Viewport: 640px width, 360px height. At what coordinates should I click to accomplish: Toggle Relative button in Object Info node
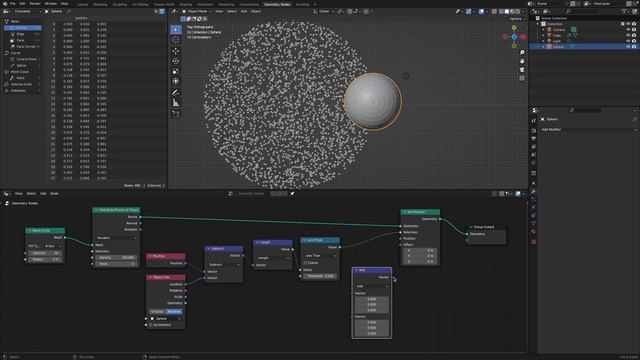174,311
